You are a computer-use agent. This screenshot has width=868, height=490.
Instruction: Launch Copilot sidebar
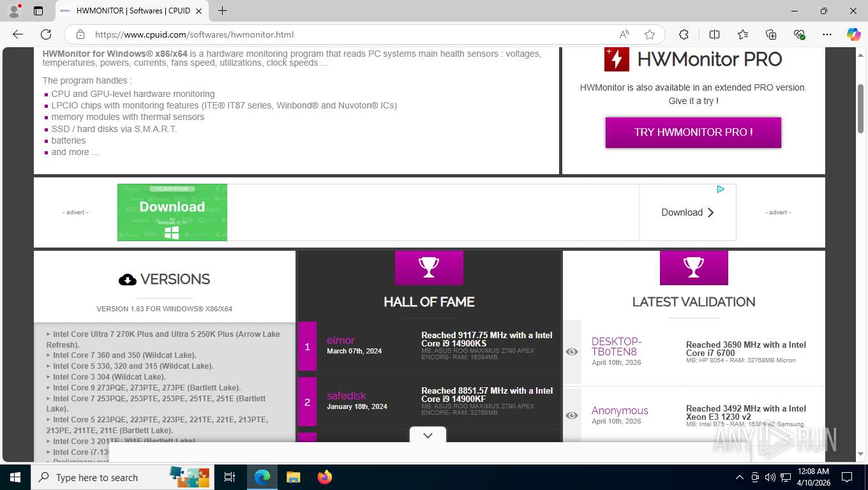coord(853,34)
